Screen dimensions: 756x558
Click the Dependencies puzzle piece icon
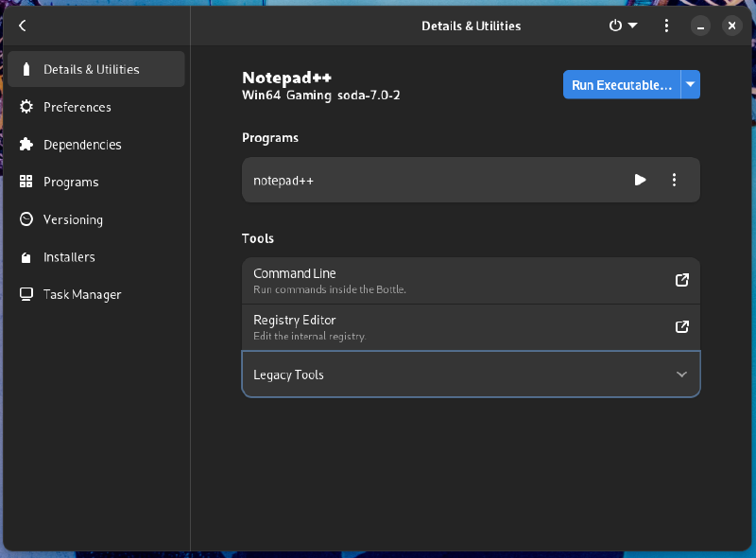26,145
